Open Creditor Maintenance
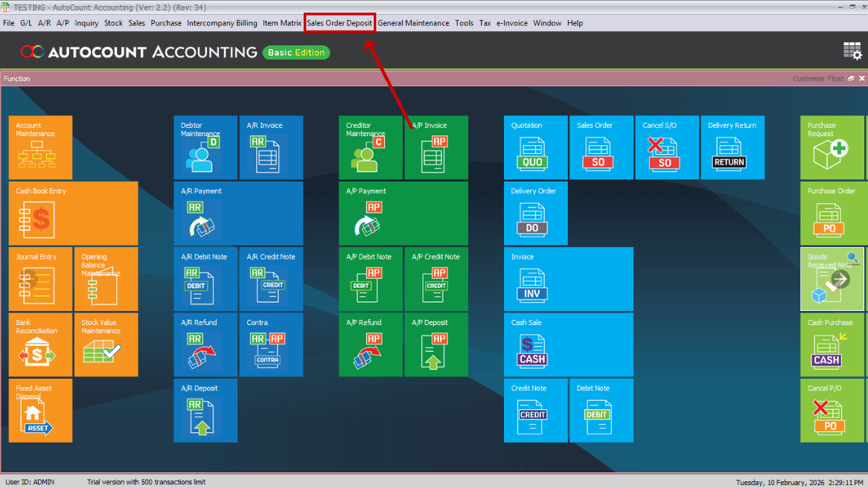Screen dimensions: 868x488 [371, 147]
